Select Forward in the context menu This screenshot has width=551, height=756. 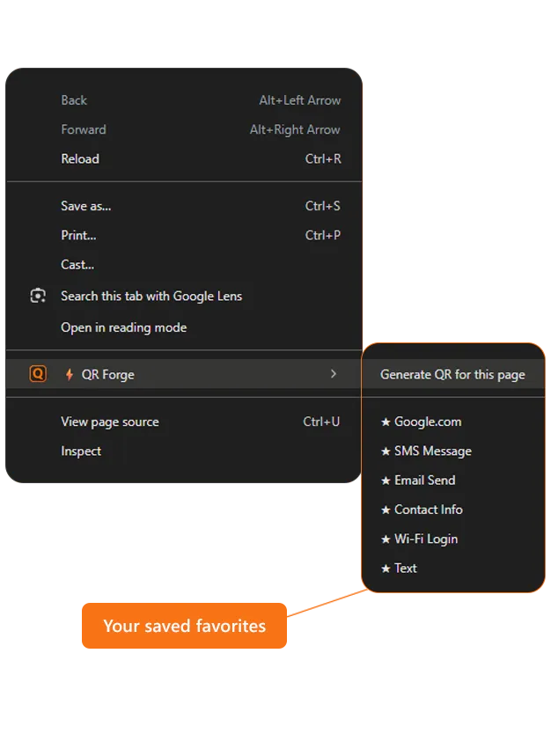(184, 129)
